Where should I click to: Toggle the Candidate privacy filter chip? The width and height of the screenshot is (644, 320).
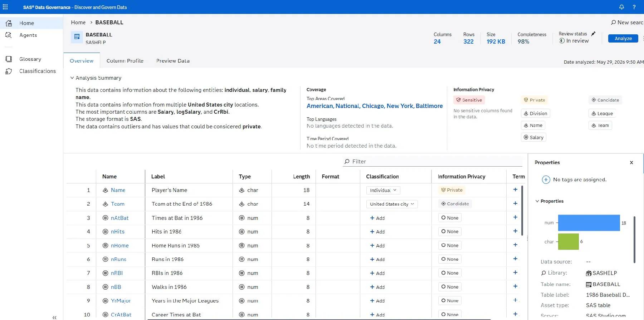tap(605, 100)
